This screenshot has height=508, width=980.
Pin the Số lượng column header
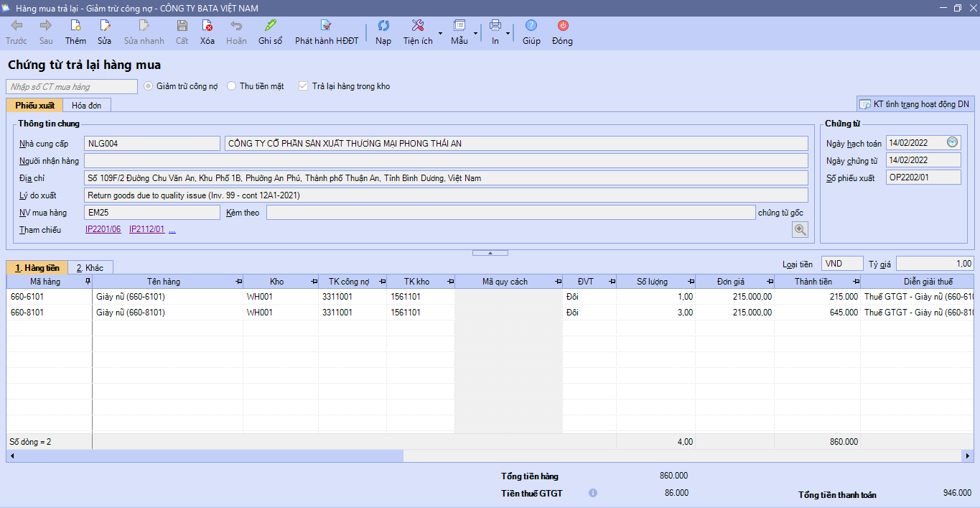691,282
